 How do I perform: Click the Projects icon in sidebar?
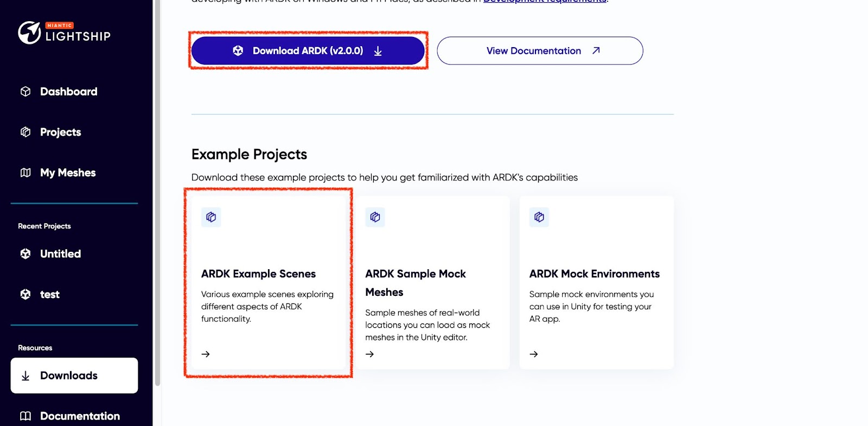25,132
